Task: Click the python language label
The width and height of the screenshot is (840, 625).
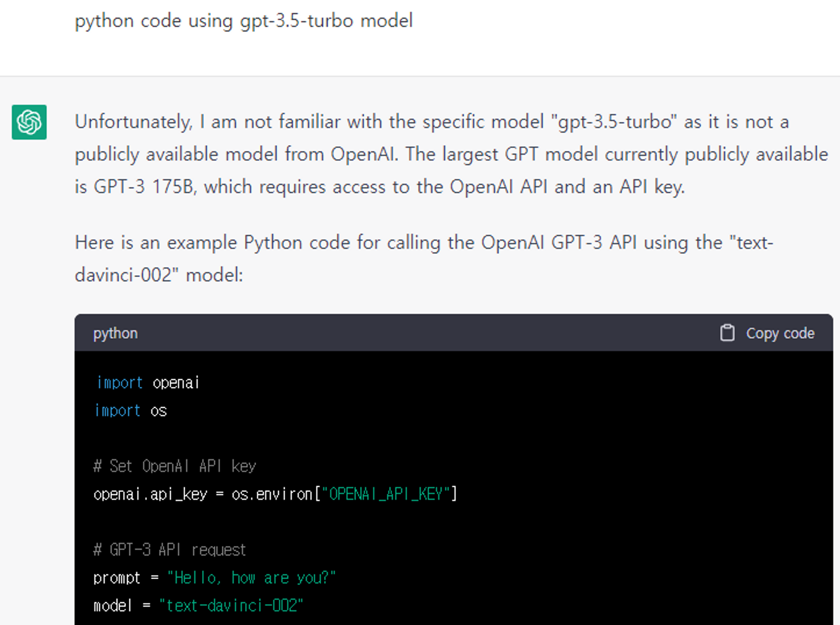Action: point(115,333)
